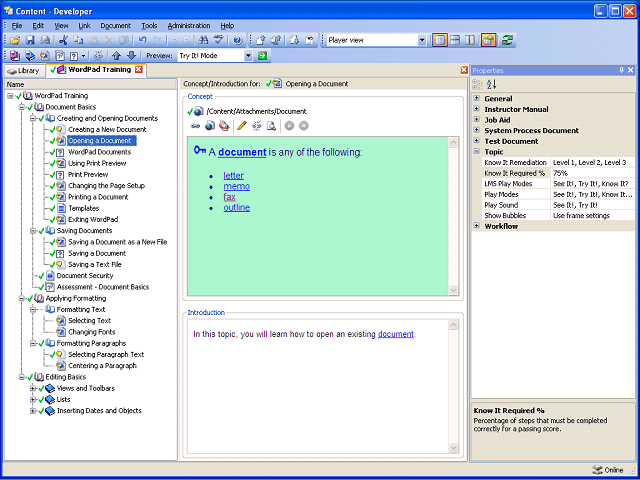The height and width of the screenshot is (480, 640).
Task: Click the scissors Cut icon
Action: [x=63, y=40]
